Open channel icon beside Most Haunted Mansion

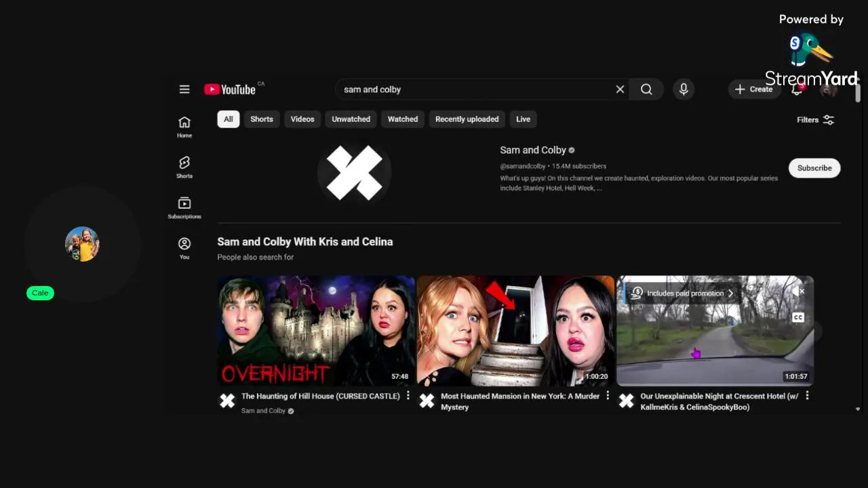427,401
